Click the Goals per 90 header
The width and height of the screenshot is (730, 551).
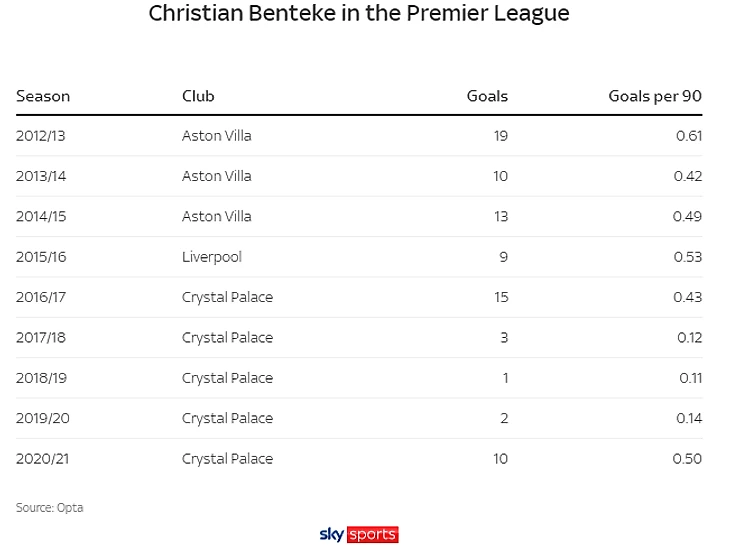point(655,96)
